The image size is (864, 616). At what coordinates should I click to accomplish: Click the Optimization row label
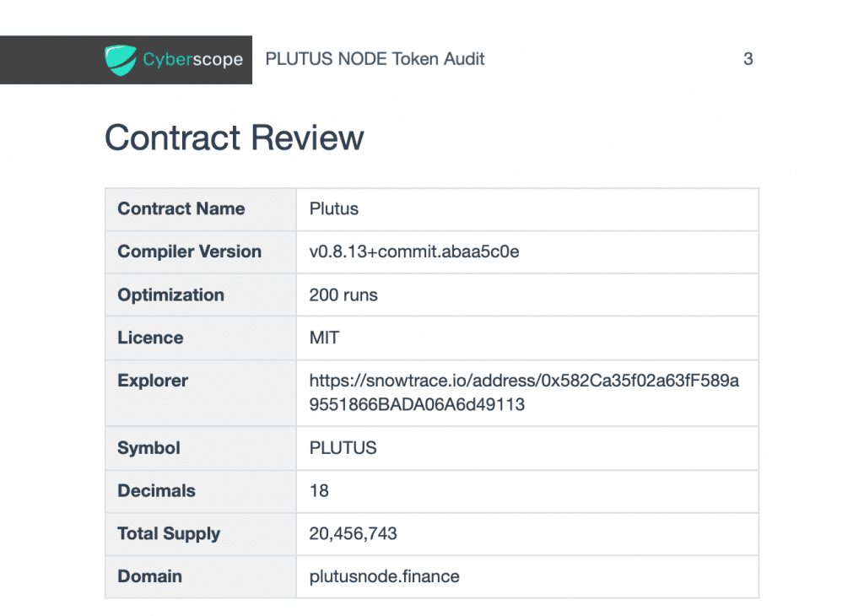(170, 294)
